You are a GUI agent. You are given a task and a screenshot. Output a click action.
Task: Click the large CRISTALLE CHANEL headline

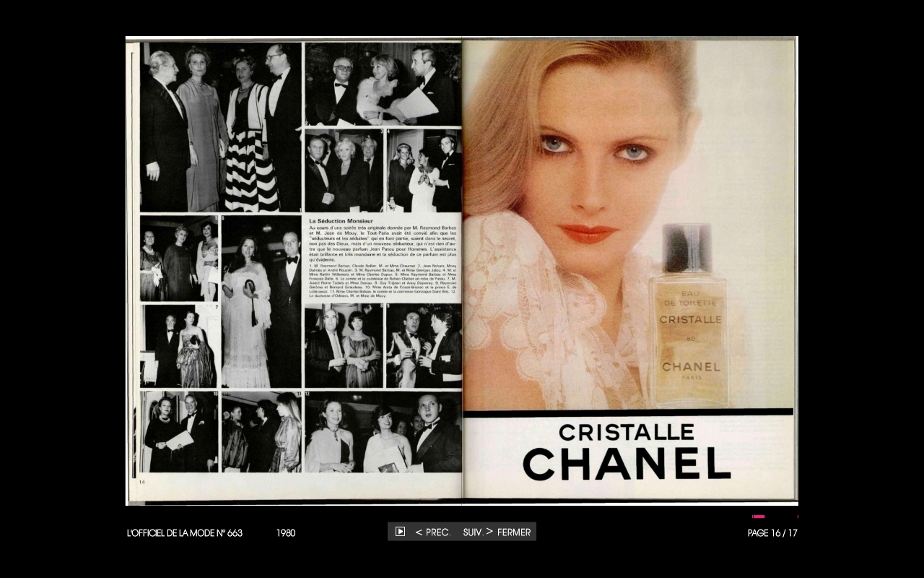coord(627,452)
